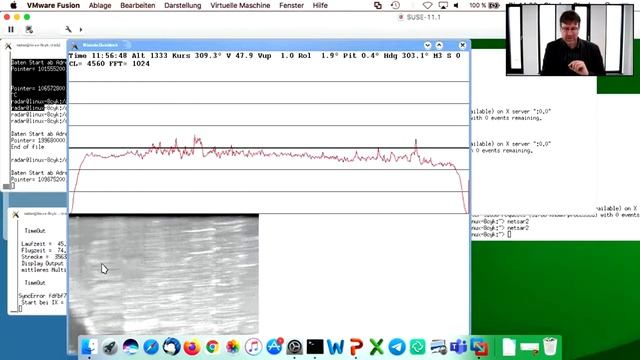Screen dimensions: 640x360
Task: Launch Microsoft Word from the dock
Action: pyautogui.click(x=336, y=347)
